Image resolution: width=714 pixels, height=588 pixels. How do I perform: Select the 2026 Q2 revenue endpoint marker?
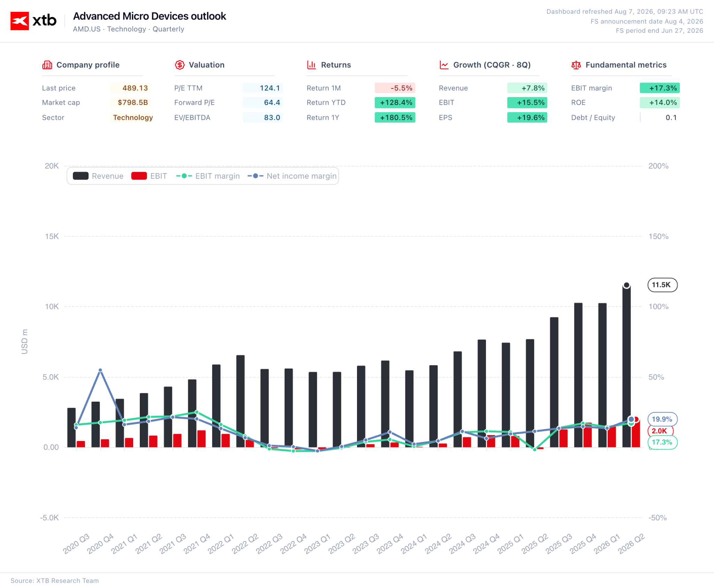coord(626,285)
